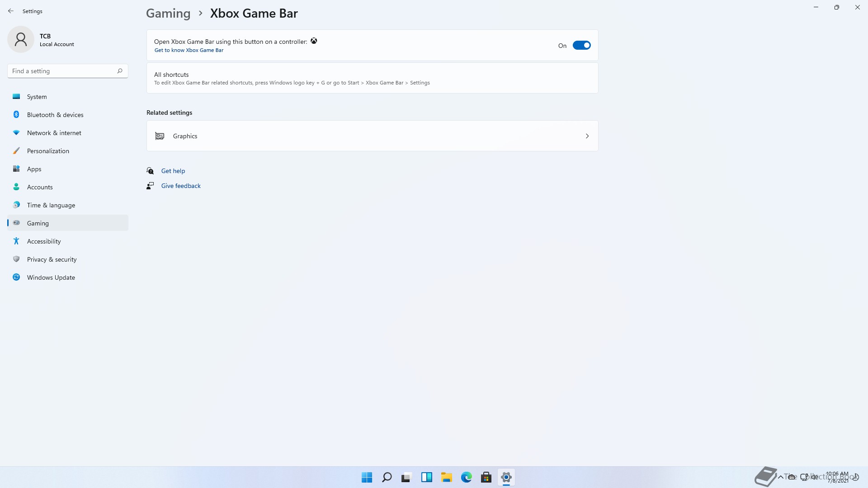This screenshot has width=868, height=488.
Task: Click the All shortcuts card
Action: (372, 78)
